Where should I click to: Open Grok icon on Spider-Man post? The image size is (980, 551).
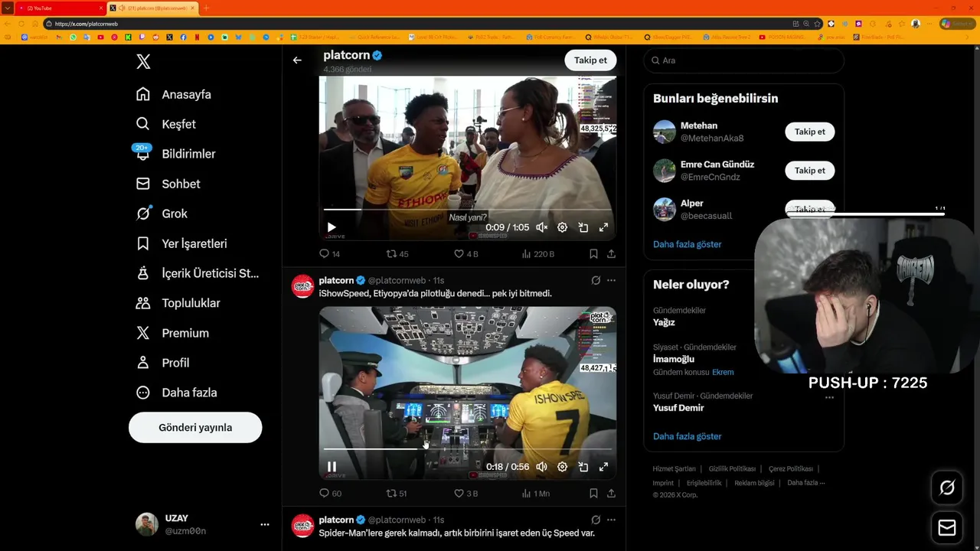coord(596,520)
